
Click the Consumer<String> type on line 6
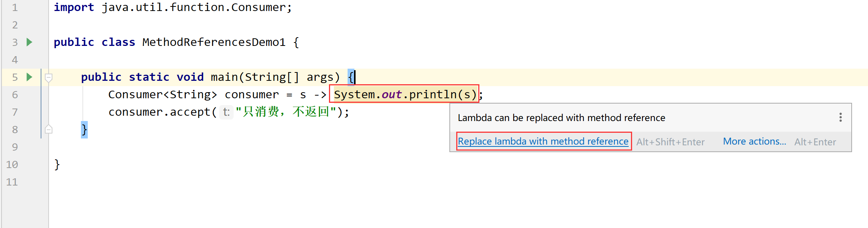[x=163, y=94]
